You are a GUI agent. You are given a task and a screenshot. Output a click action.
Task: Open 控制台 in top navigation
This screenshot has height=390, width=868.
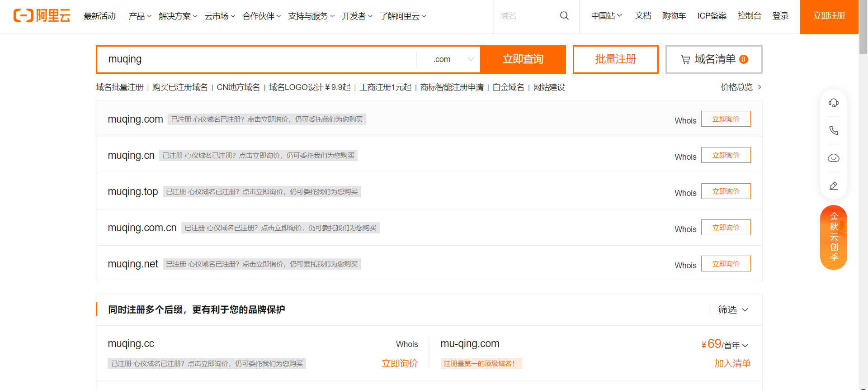(x=749, y=16)
